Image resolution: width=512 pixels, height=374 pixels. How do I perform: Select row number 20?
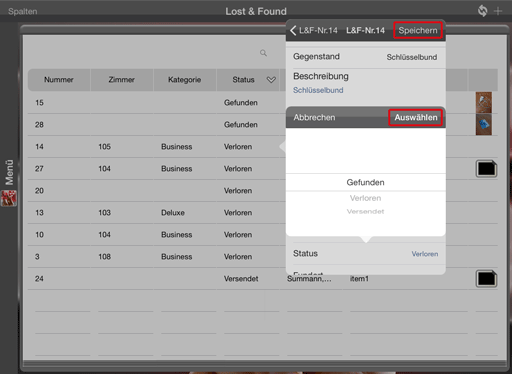pyautogui.click(x=39, y=191)
